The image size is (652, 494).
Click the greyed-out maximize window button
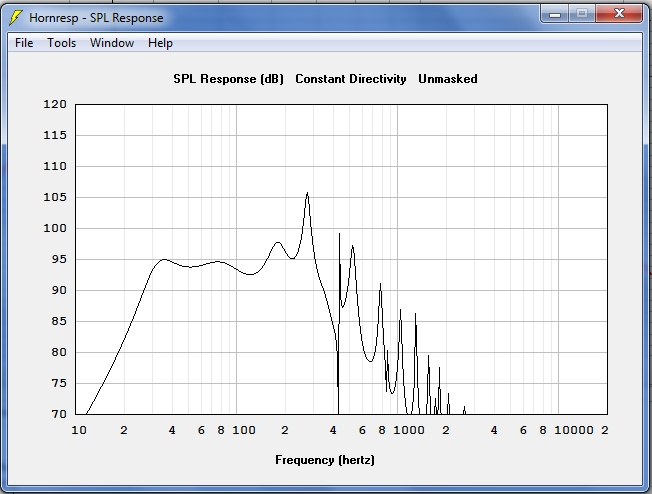coord(582,14)
